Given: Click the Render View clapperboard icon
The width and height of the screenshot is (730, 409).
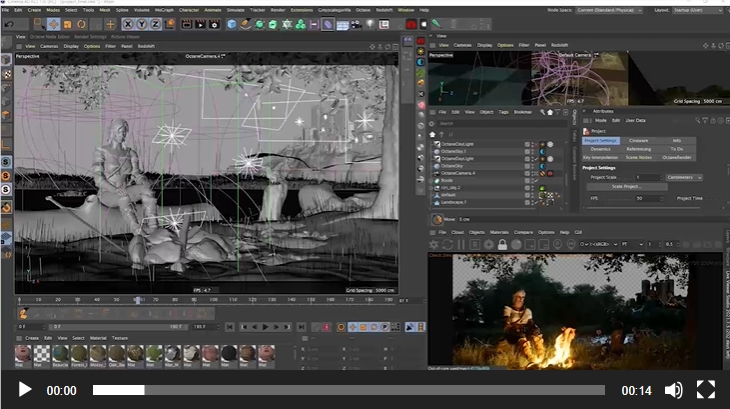Looking at the screenshot, I should pyautogui.click(x=187, y=24).
